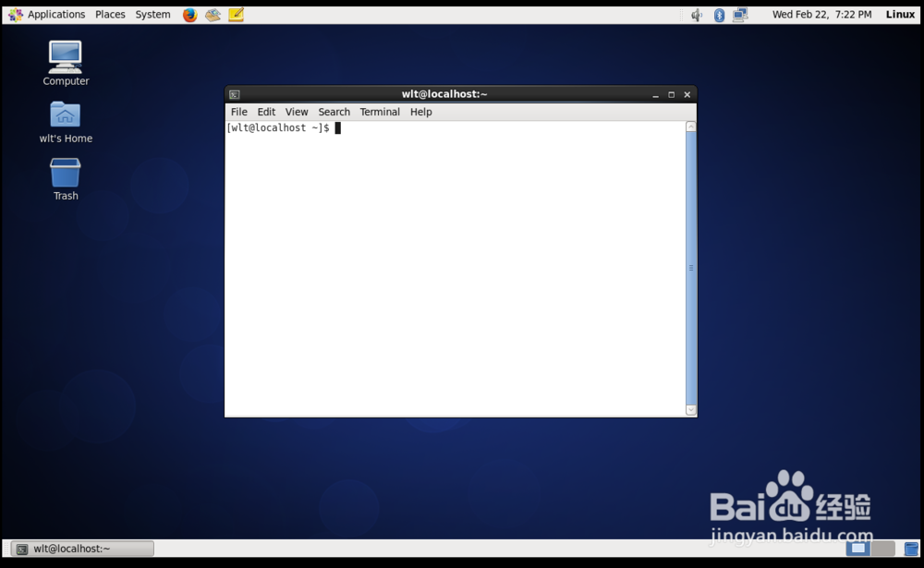Click the terminal prompt line
924x568 pixels.
284,127
